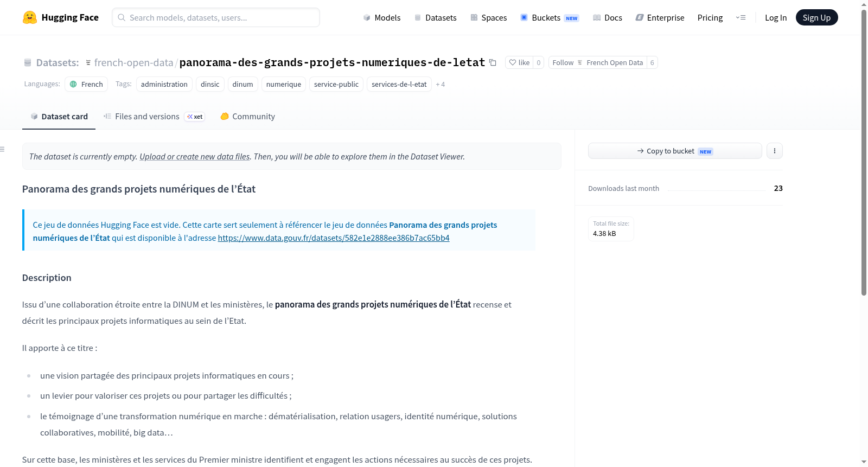Click the total file size 4.38 kB
This screenshot has height=467, width=868.
click(x=604, y=234)
